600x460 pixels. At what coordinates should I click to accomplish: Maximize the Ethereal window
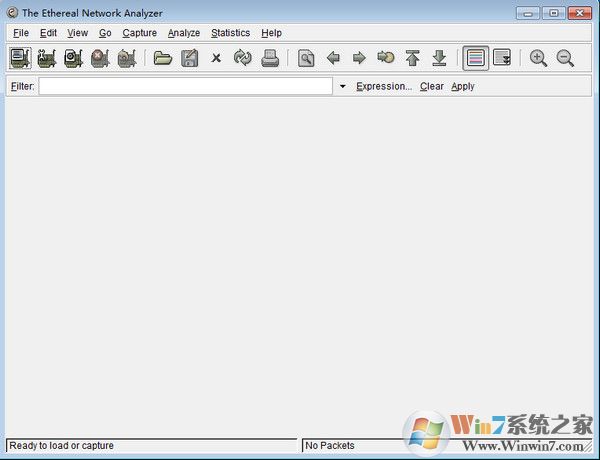(x=553, y=13)
